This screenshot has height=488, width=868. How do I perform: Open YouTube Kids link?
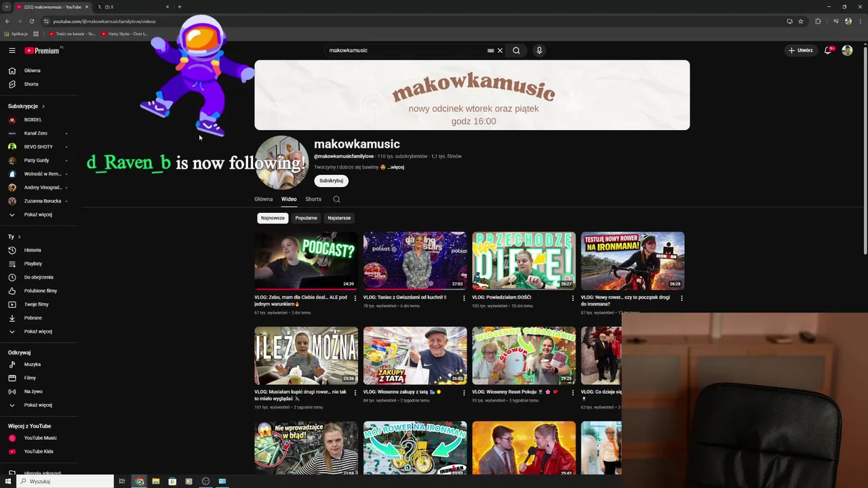click(x=38, y=451)
